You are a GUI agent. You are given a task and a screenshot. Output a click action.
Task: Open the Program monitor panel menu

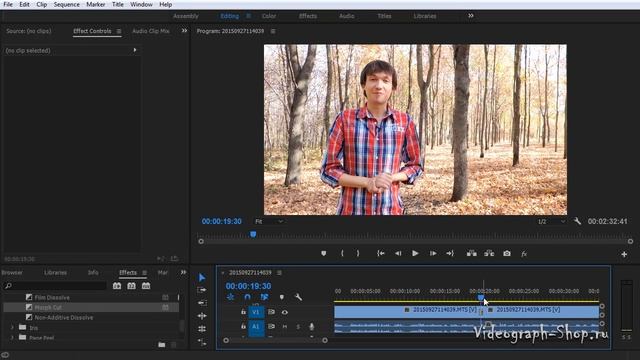(x=273, y=31)
